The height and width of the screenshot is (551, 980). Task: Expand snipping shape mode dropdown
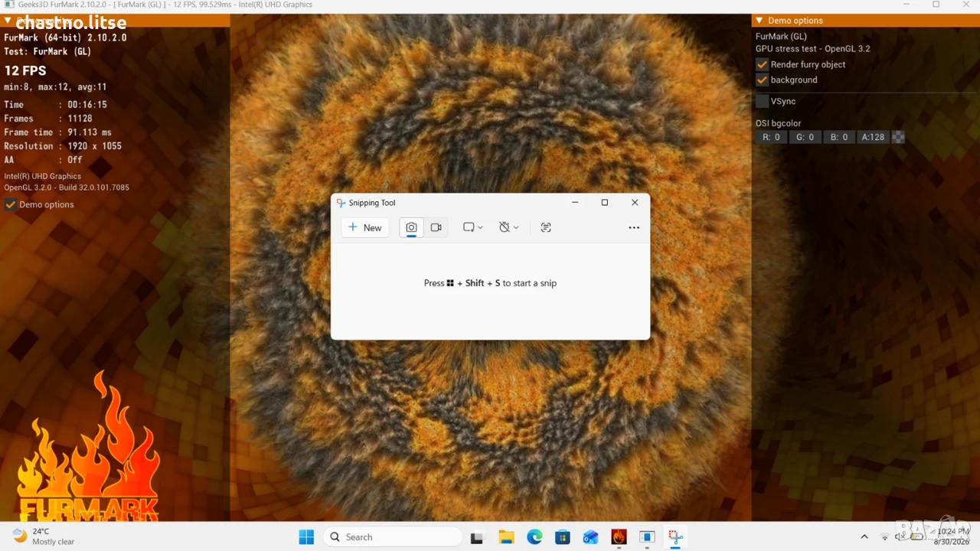point(473,227)
